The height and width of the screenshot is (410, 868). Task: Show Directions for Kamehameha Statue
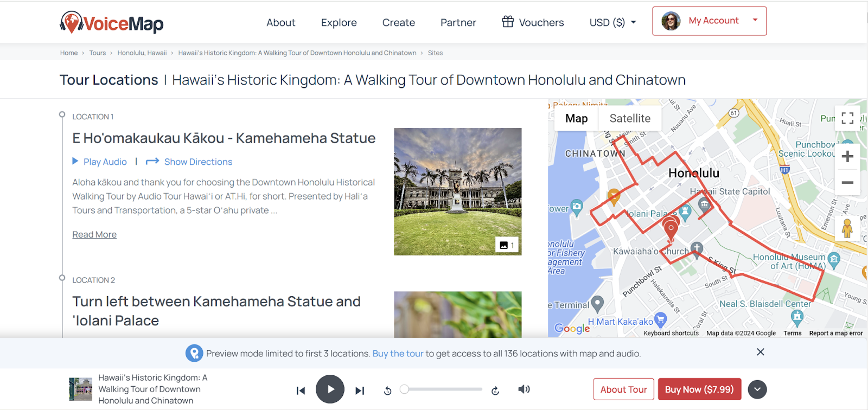tap(189, 162)
